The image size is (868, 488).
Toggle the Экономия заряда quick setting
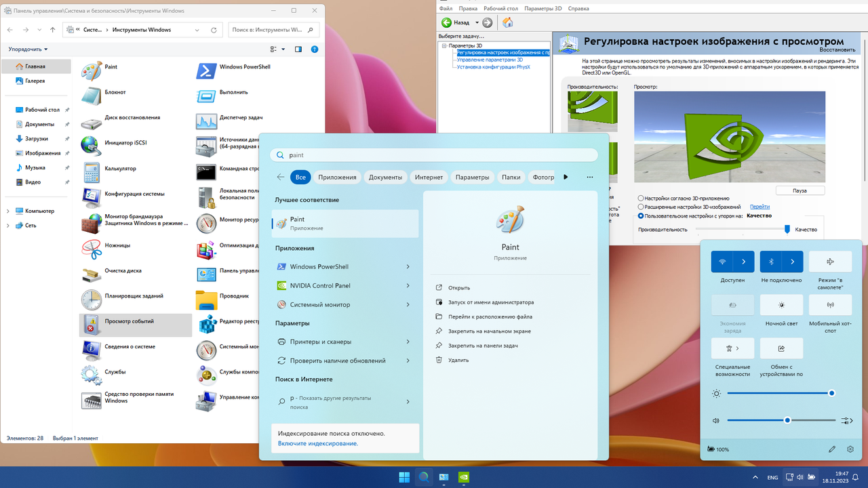coord(732,305)
